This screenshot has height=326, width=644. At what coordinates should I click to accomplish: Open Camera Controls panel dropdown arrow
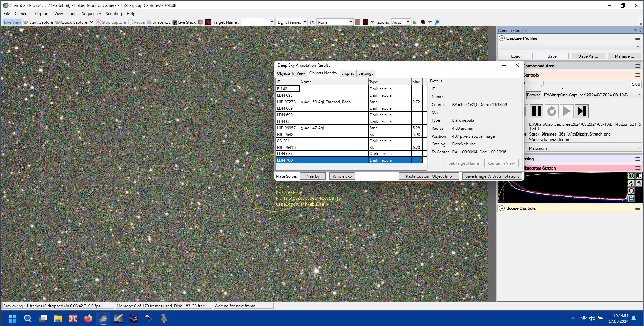tap(635, 30)
